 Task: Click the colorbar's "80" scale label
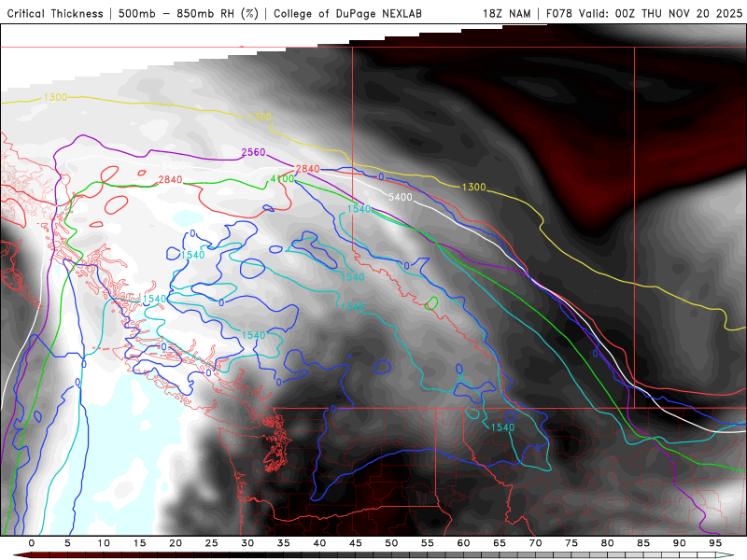point(607,543)
